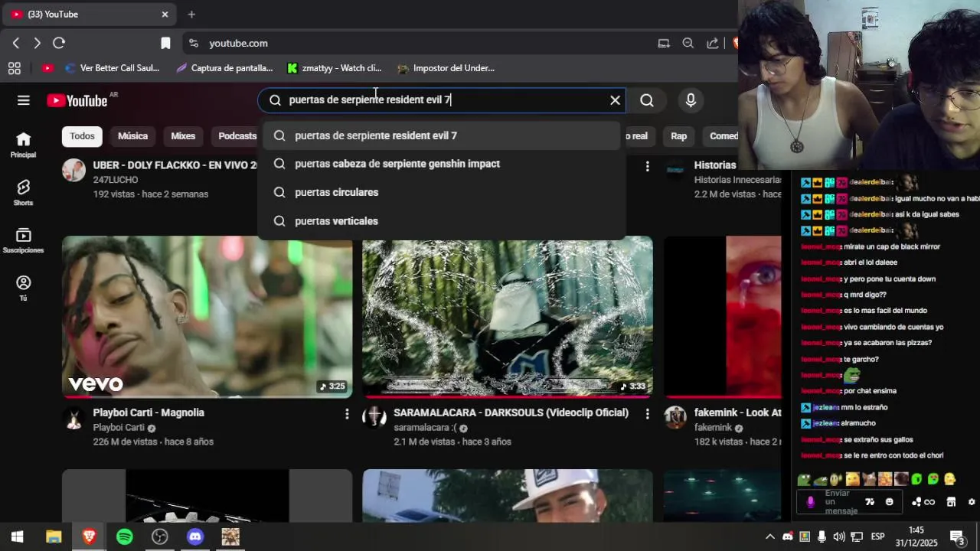Open the Windows notification center
Screen dimensions: 980x551
pyautogui.click(x=957, y=536)
